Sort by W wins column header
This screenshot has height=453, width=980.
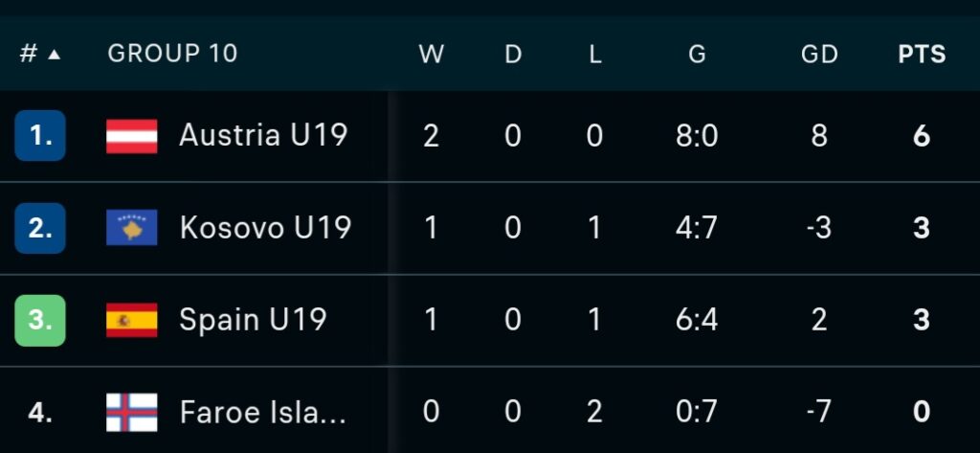coord(432,55)
